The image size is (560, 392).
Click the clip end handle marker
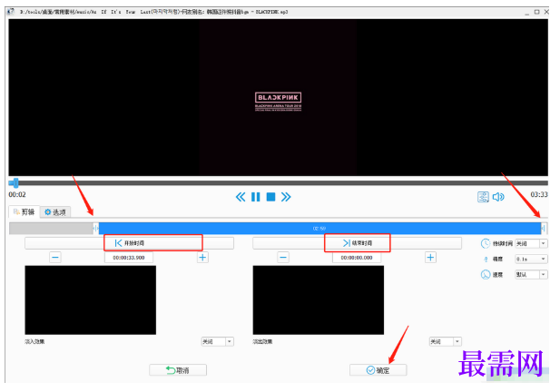(544, 228)
